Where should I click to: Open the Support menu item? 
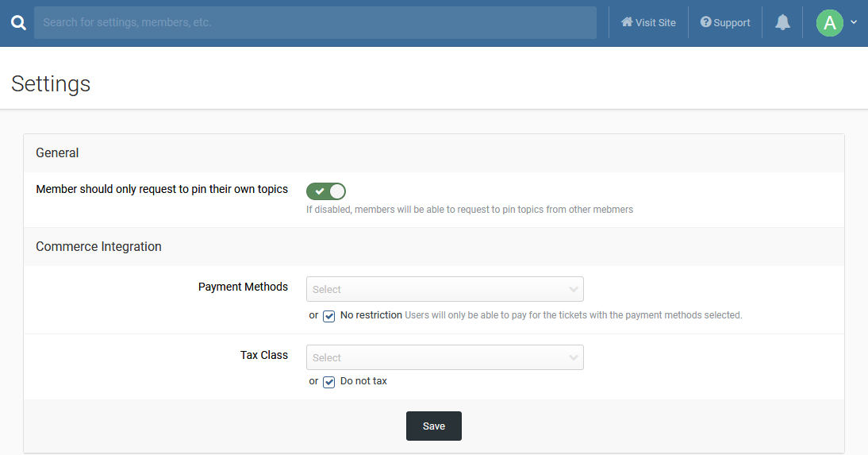(x=725, y=23)
